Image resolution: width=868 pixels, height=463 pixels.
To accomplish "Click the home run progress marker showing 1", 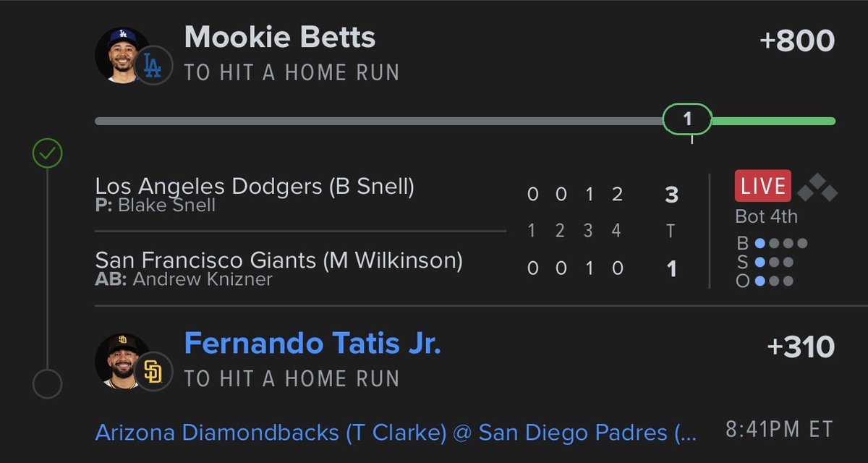I will click(x=688, y=119).
